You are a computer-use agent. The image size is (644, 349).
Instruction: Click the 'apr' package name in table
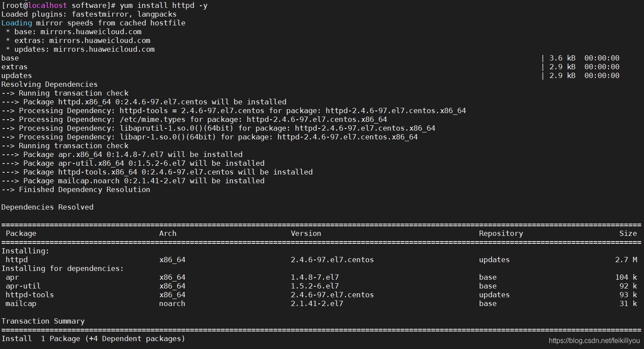click(x=12, y=277)
